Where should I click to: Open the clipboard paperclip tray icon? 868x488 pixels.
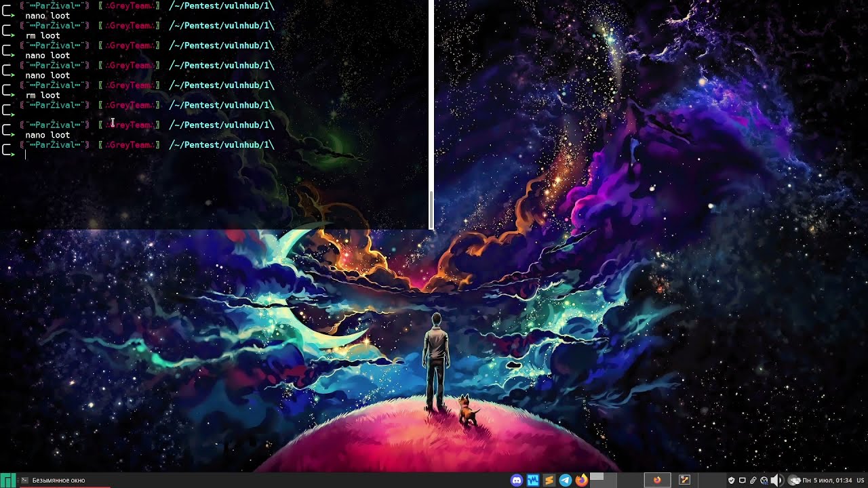pyautogui.click(x=753, y=481)
